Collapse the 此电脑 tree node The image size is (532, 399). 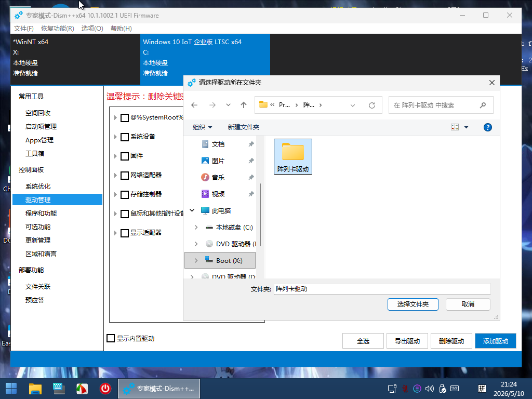point(192,210)
